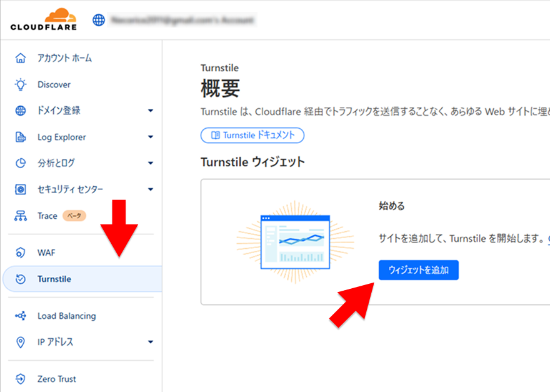Select the 分析とログ analytics icon
Image resolution: width=550 pixels, height=392 pixels.
[x=19, y=163]
